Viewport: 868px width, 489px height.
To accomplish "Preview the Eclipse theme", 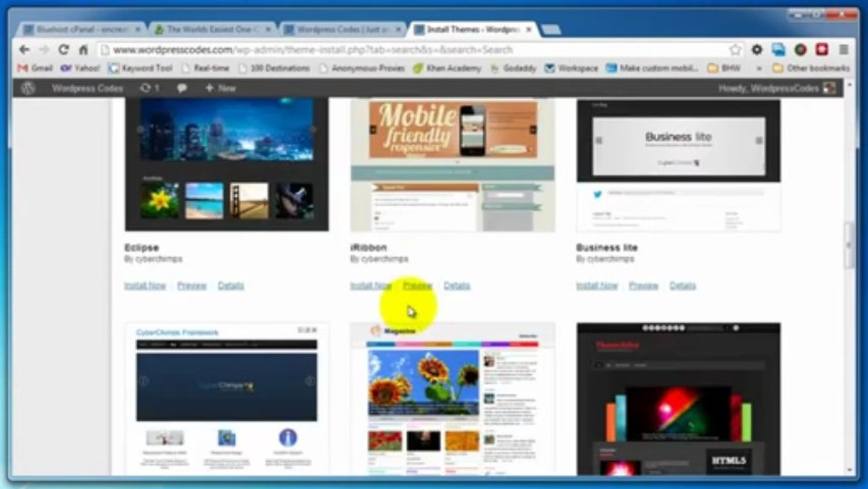I will pyautogui.click(x=191, y=286).
